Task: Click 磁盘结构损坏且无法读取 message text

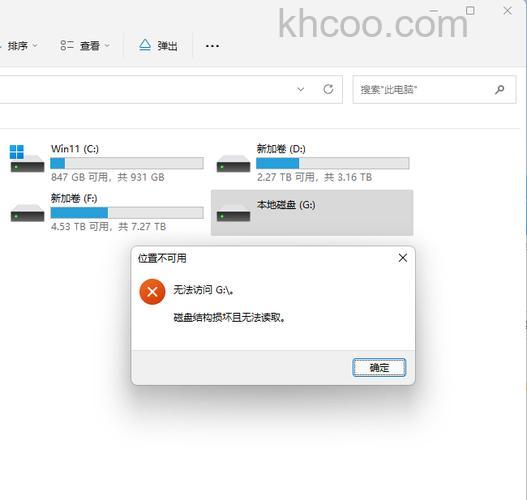Action: click(230, 317)
